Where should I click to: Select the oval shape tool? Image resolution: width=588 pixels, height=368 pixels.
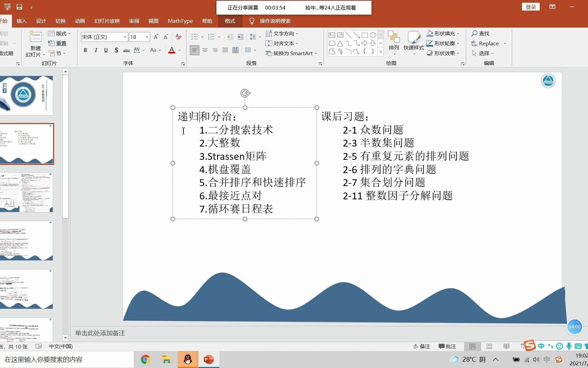point(373,35)
